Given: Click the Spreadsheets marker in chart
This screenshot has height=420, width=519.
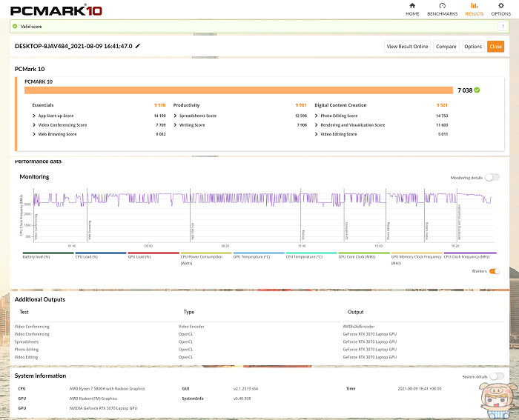Looking at the screenshot, I should 346,230.
